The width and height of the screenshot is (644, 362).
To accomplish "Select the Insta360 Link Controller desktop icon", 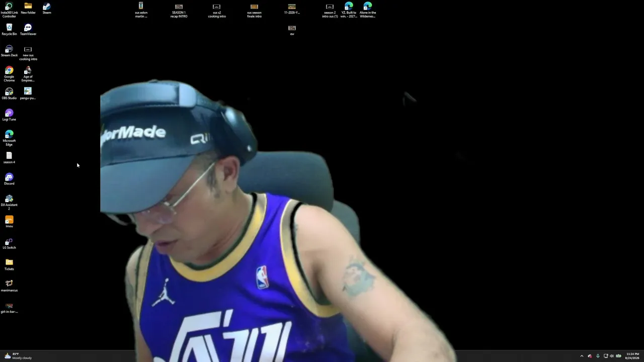I will click(9, 10).
